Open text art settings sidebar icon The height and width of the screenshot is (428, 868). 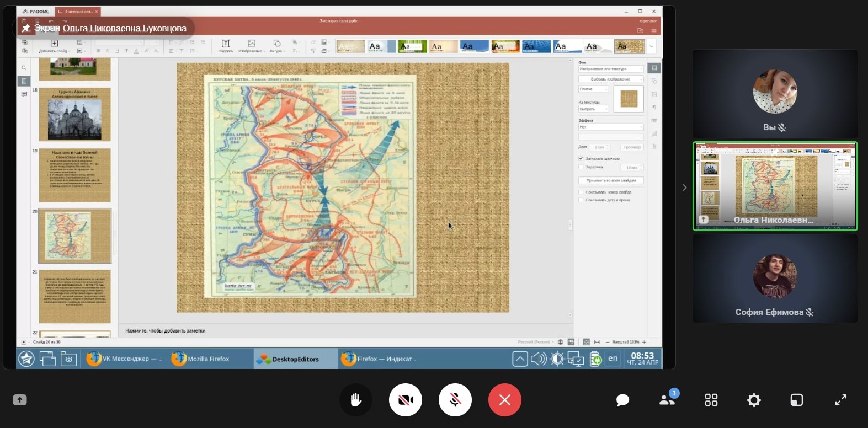coord(654,147)
